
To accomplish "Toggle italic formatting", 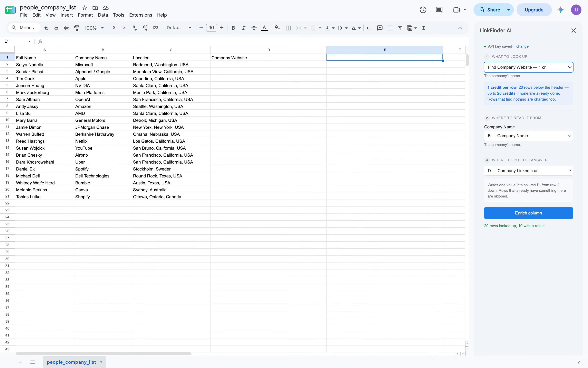I will tap(243, 28).
